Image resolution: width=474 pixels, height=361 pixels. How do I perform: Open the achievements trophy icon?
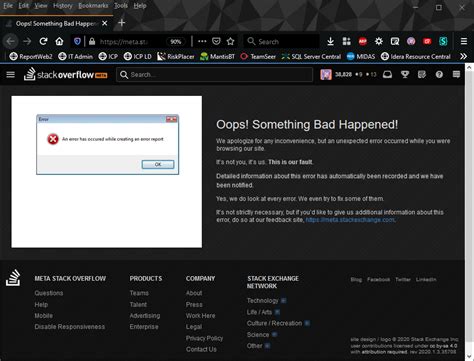(405, 74)
